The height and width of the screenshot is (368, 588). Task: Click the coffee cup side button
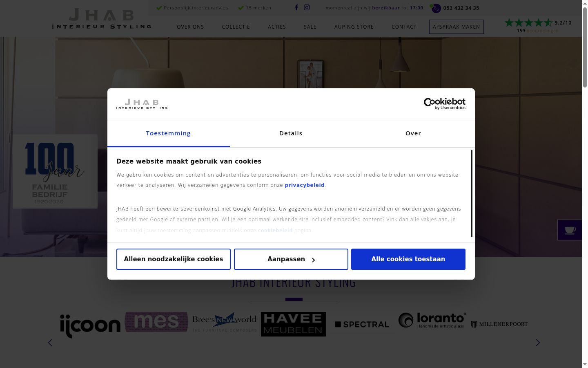coord(570,230)
